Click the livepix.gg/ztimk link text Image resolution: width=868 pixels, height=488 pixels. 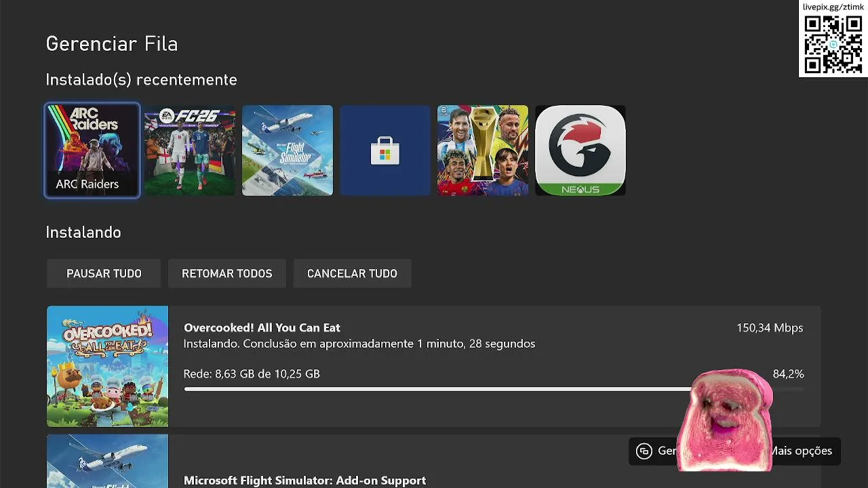point(833,7)
